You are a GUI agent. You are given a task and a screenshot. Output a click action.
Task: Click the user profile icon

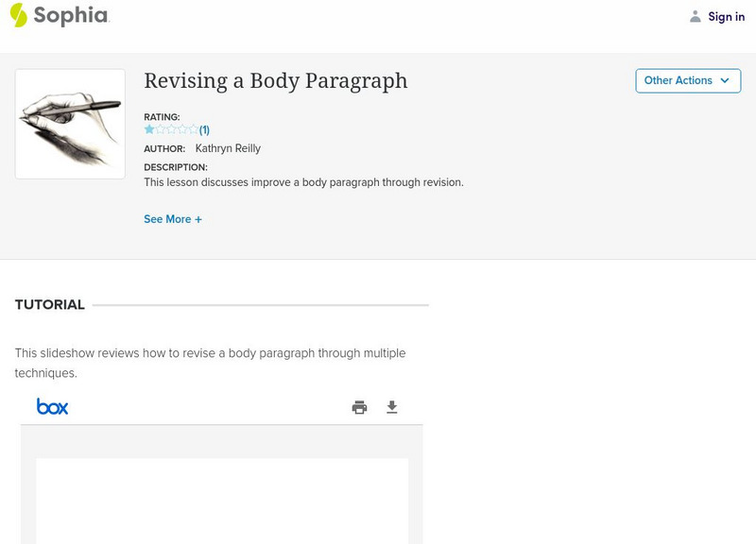(696, 16)
